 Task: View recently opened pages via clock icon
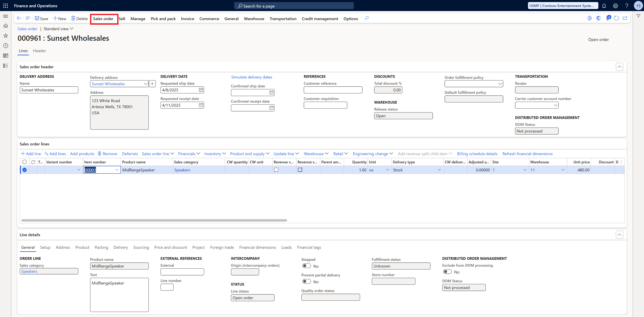(6, 46)
